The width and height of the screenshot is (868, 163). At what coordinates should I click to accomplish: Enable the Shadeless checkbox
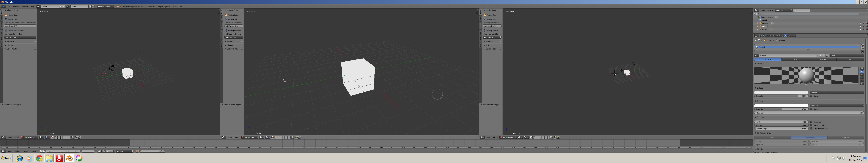[811, 122]
